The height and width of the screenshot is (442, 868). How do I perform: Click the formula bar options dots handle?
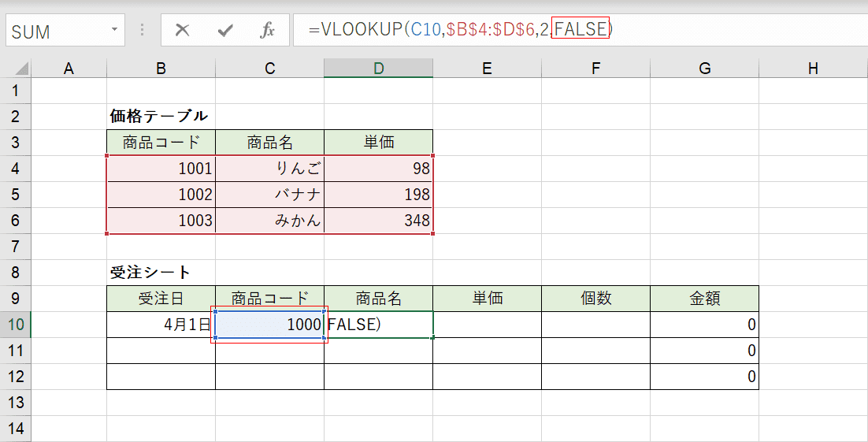(143, 30)
